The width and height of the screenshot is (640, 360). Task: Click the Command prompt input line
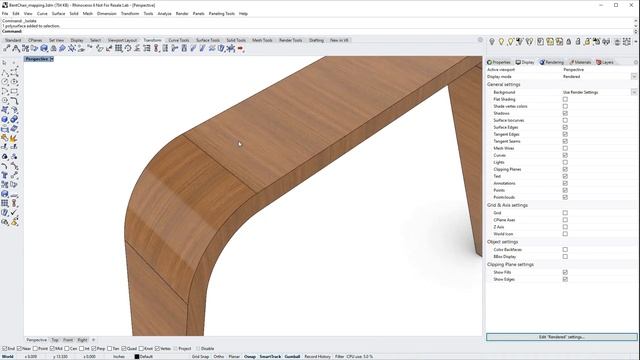tap(318, 31)
